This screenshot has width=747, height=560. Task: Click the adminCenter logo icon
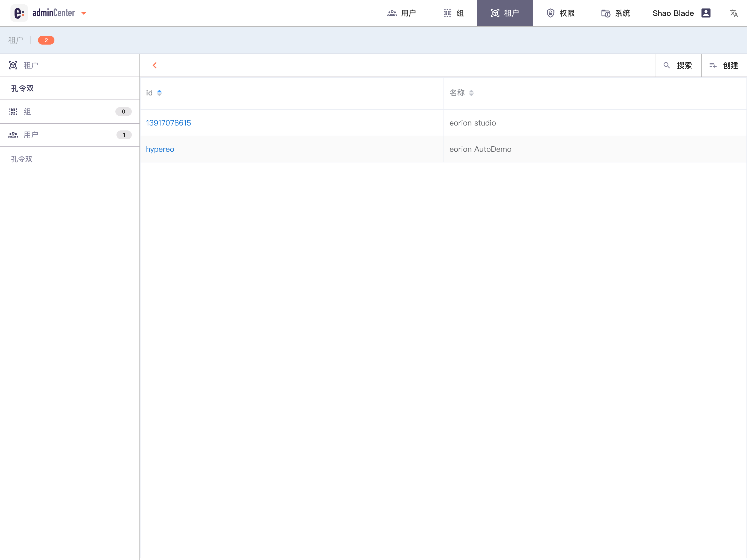[19, 13]
